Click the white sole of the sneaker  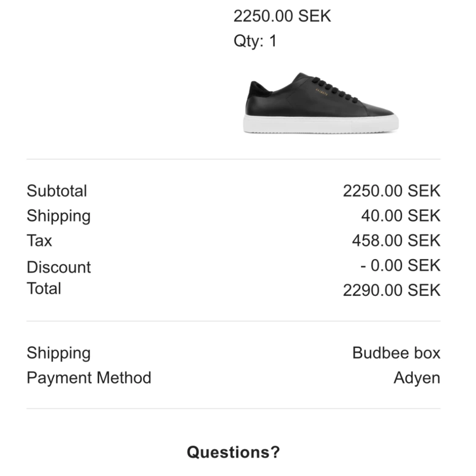(x=321, y=124)
